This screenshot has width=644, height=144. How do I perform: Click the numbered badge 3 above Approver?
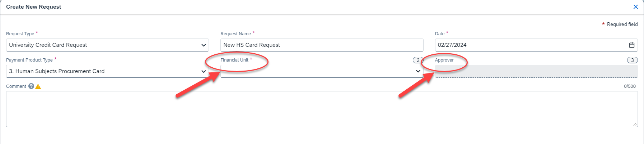click(x=632, y=60)
